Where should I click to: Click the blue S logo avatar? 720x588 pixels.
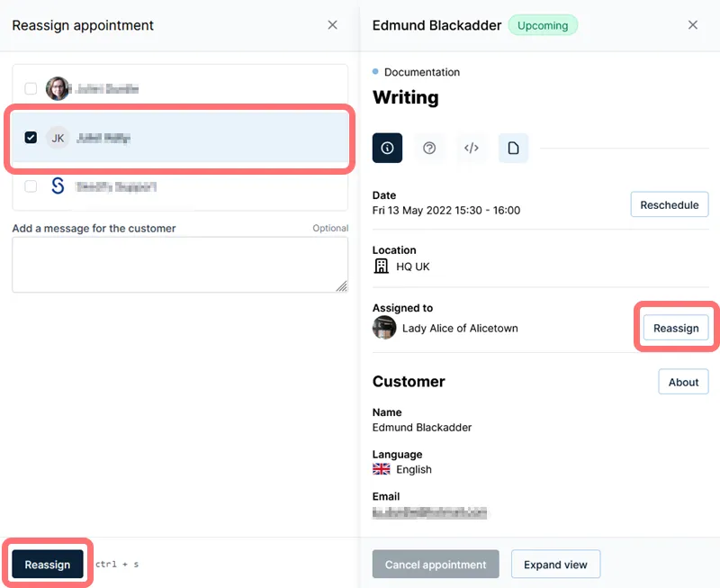(x=58, y=185)
